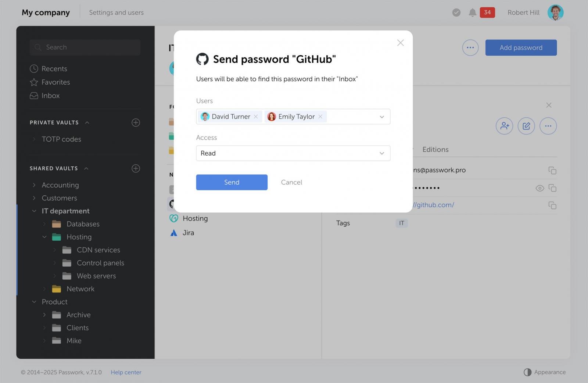Image resolution: width=588 pixels, height=383 pixels.
Task: Reveal password with the eye icon
Action: (x=539, y=188)
